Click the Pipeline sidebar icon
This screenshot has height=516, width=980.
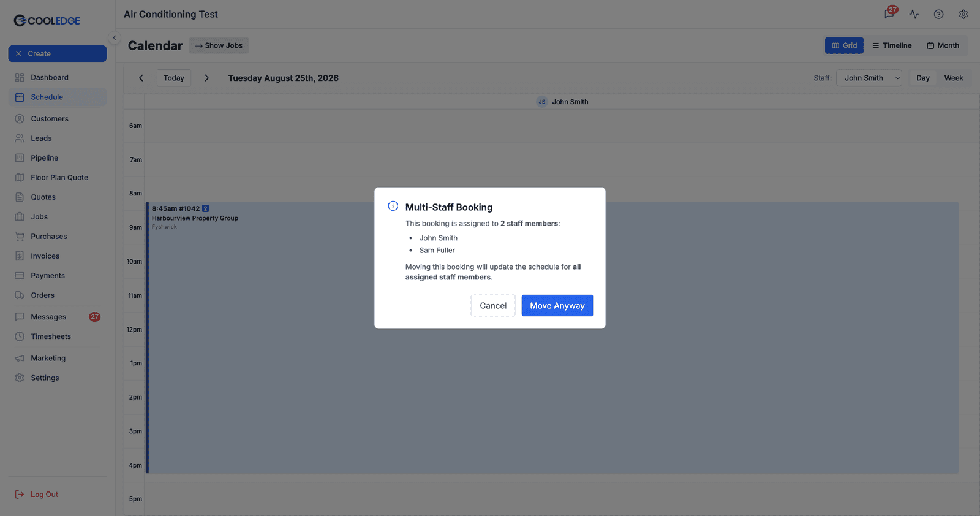pos(20,157)
